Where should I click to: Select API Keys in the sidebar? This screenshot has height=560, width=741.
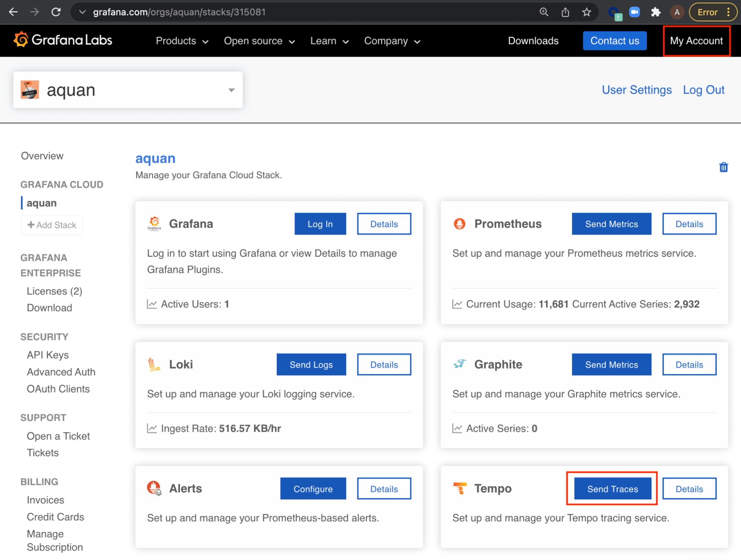pos(47,355)
